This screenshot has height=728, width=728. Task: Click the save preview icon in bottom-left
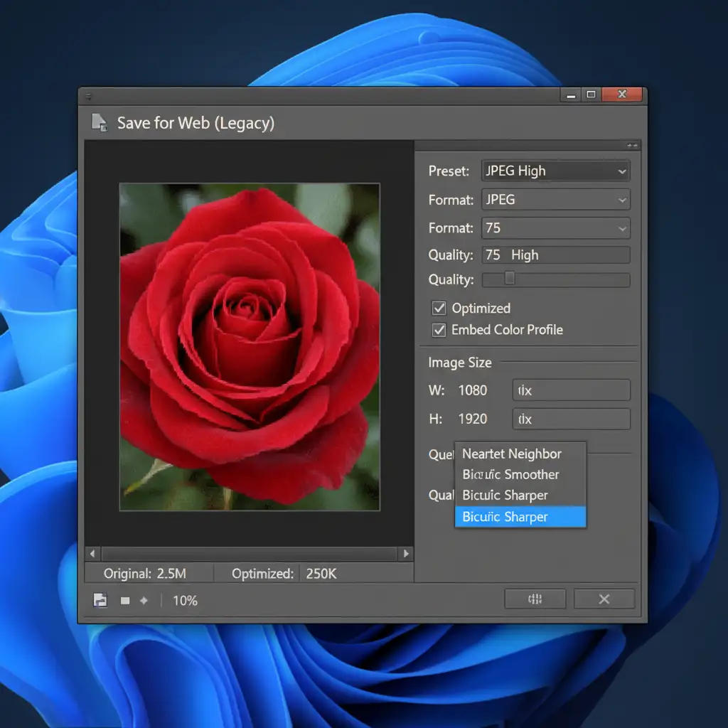pyautogui.click(x=100, y=600)
